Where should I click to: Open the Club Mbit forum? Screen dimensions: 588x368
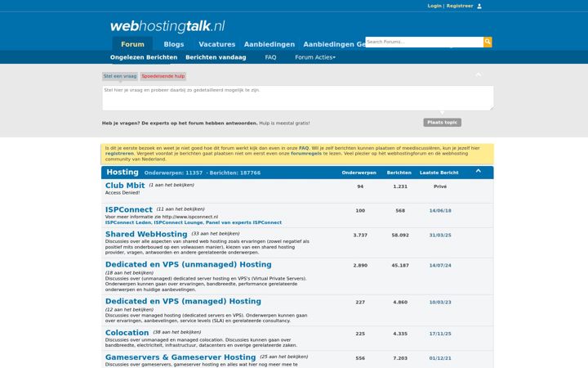[125, 186]
